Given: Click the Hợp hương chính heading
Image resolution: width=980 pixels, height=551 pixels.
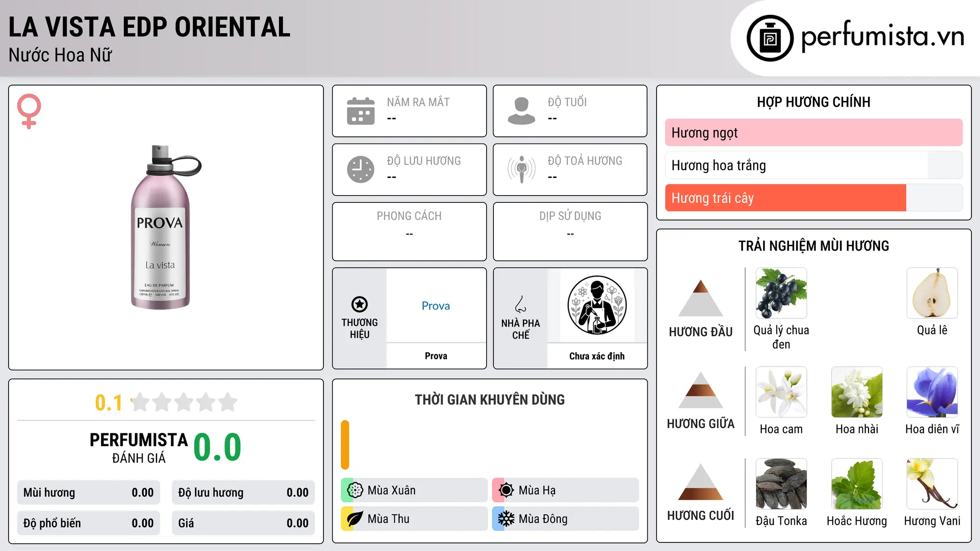Looking at the screenshot, I should pyautogui.click(x=813, y=102).
